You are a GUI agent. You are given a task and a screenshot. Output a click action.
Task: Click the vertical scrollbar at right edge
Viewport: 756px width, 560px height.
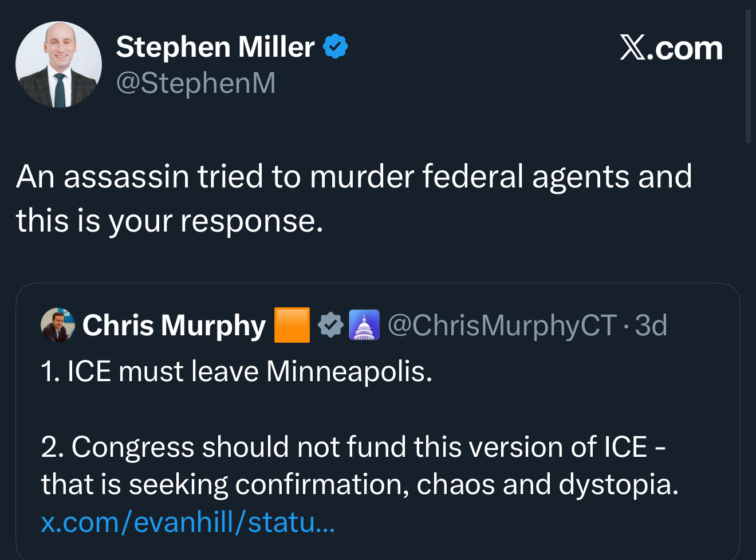[x=748, y=75]
